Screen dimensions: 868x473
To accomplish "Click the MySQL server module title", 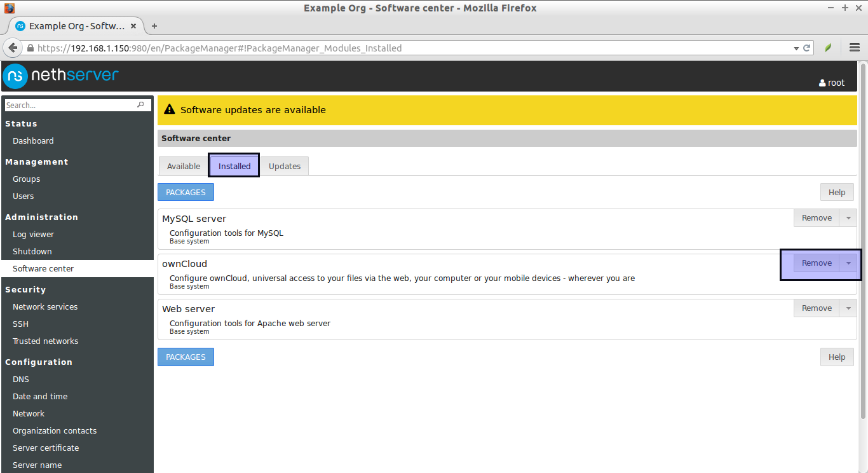I will click(194, 219).
